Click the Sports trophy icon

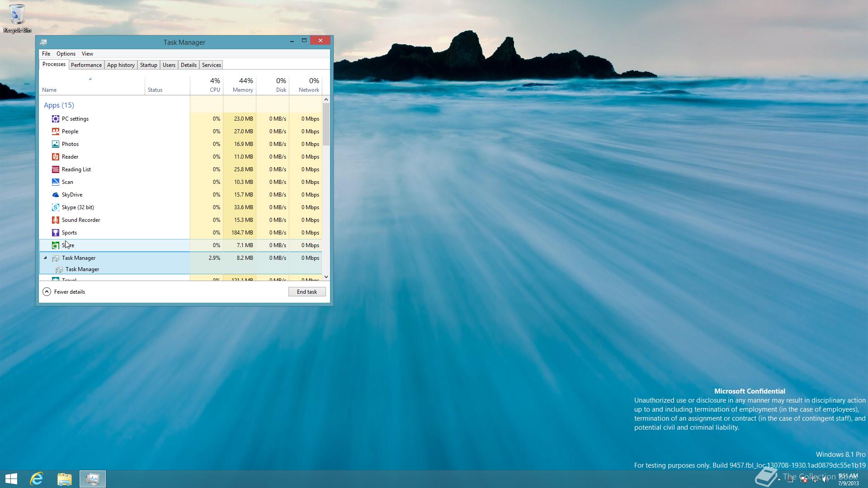55,233
